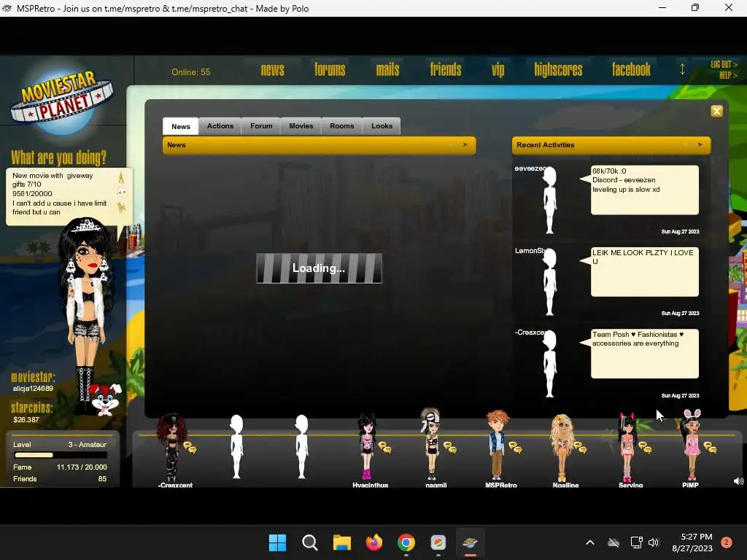This screenshot has width=747, height=560.
Task: Click the pet dog beside avatar
Action: click(105, 399)
